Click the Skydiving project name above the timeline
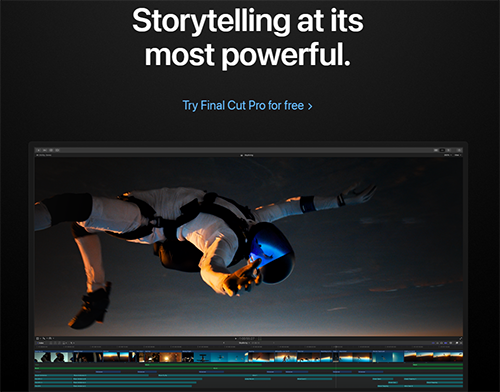500x392 pixels. pos(244,343)
